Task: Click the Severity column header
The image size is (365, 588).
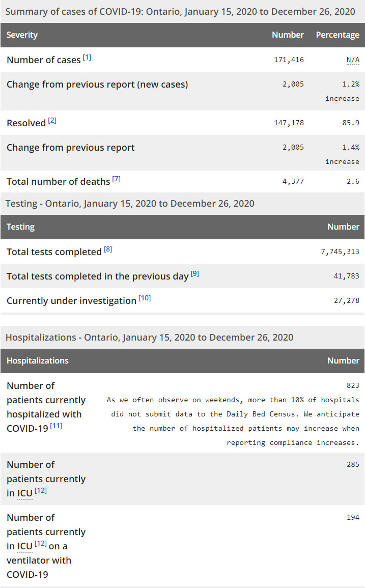Action: click(22, 35)
